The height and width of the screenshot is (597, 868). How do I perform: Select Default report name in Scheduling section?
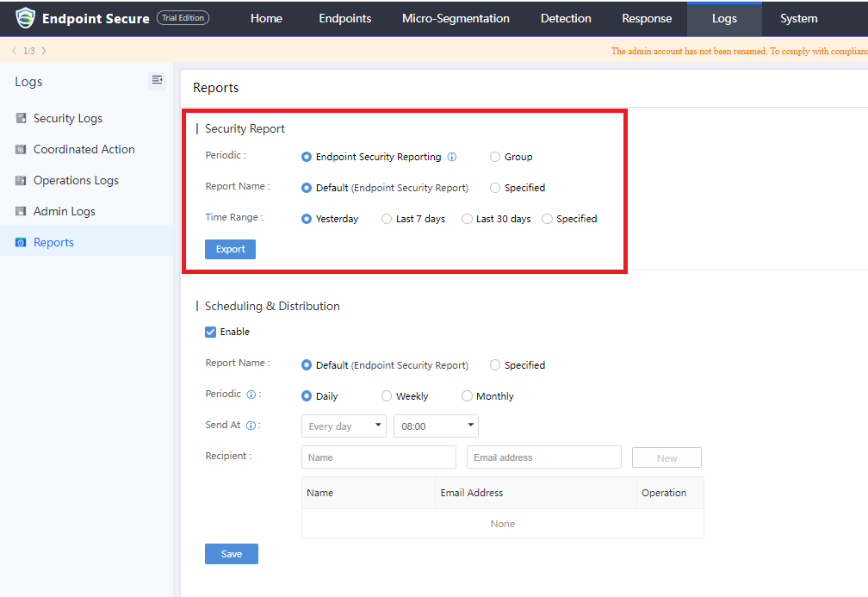pyautogui.click(x=307, y=365)
